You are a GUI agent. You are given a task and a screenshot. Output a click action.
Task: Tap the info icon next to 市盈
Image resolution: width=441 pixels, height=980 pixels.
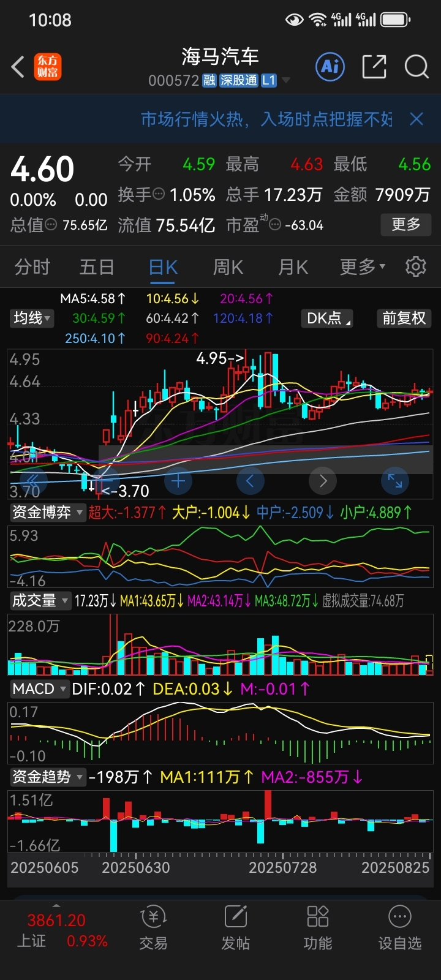point(275,225)
